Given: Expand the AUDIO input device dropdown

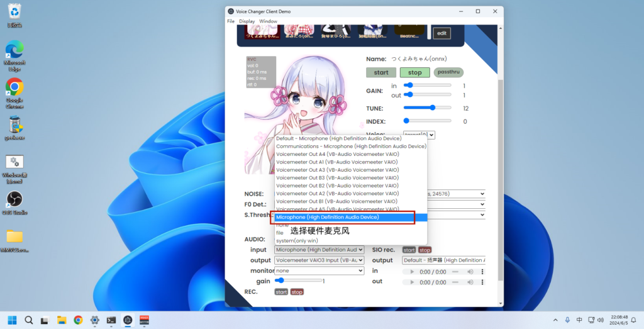Looking at the screenshot, I should pyautogui.click(x=319, y=250).
